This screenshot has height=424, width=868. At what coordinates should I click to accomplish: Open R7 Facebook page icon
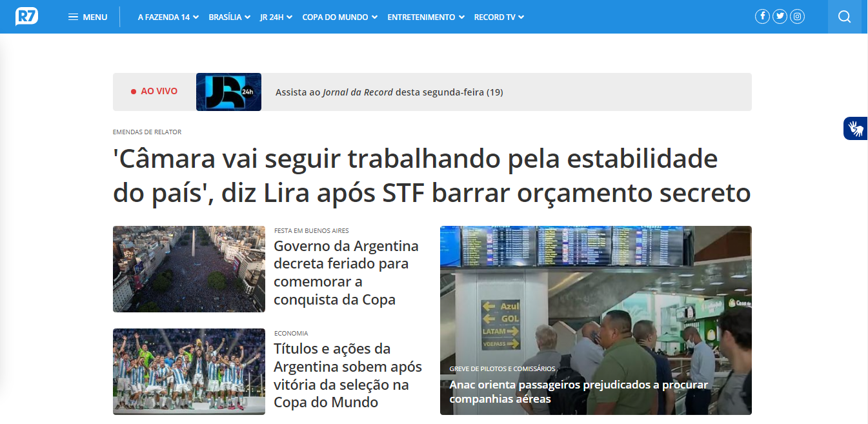click(762, 17)
